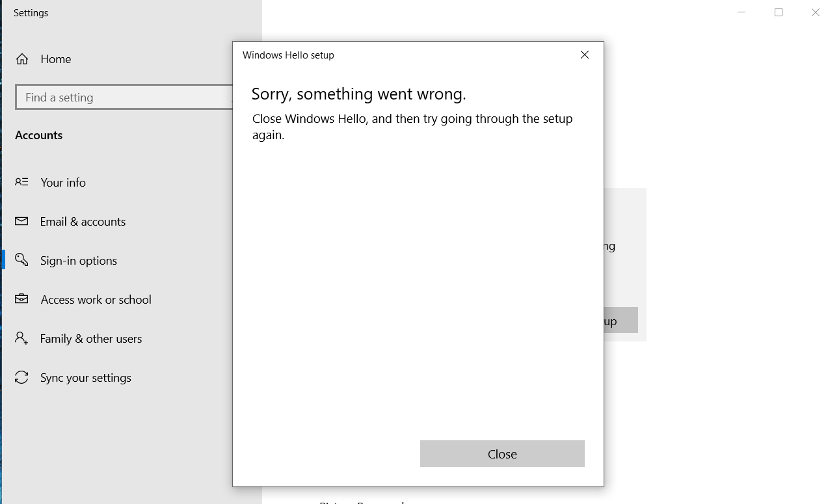
Task: Click the Email & accounts envelope icon
Action: pos(21,221)
